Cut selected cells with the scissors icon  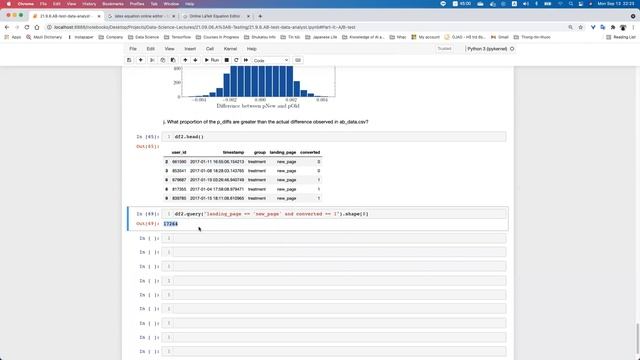pyautogui.click(x=152, y=60)
